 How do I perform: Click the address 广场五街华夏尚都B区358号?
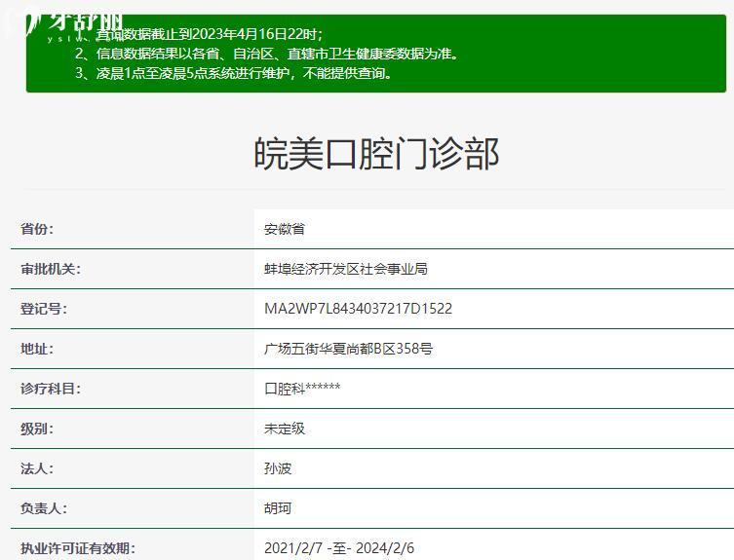349,349
